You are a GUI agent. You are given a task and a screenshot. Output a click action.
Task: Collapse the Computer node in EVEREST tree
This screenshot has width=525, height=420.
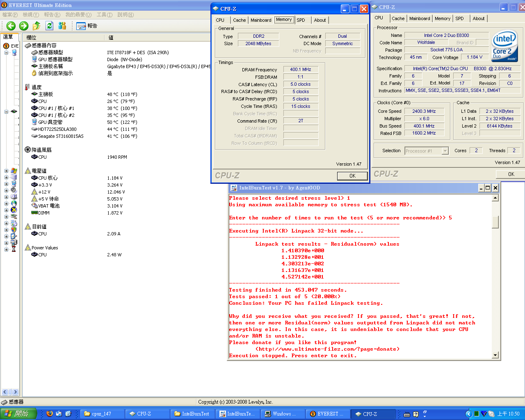point(6,52)
